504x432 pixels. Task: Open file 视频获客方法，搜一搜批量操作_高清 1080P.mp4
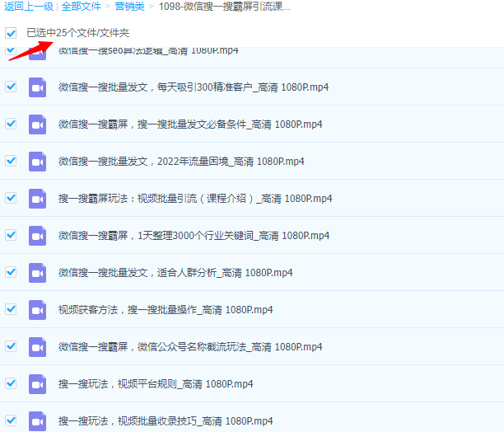coord(166,310)
